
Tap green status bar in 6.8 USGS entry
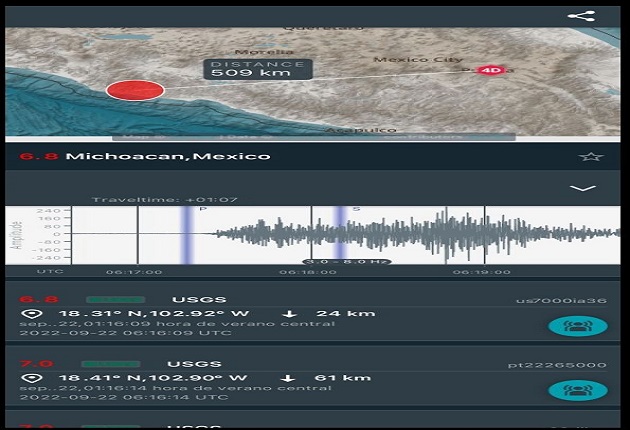116,299
